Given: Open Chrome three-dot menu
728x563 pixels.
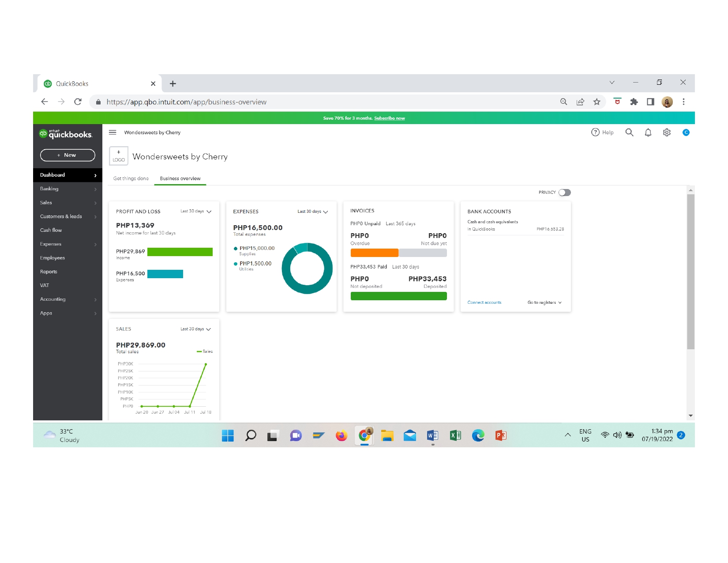Looking at the screenshot, I should (683, 102).
